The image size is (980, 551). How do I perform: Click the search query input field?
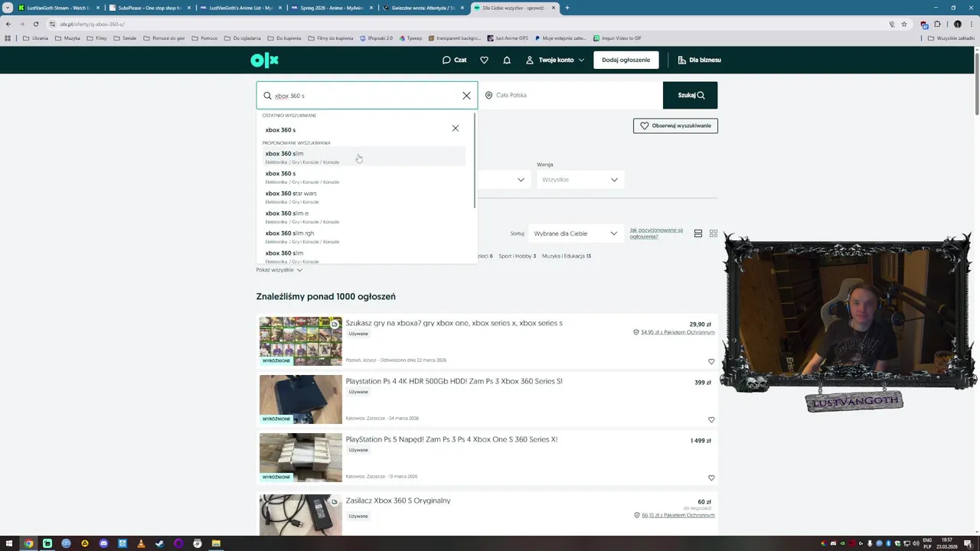pos(366,96)
